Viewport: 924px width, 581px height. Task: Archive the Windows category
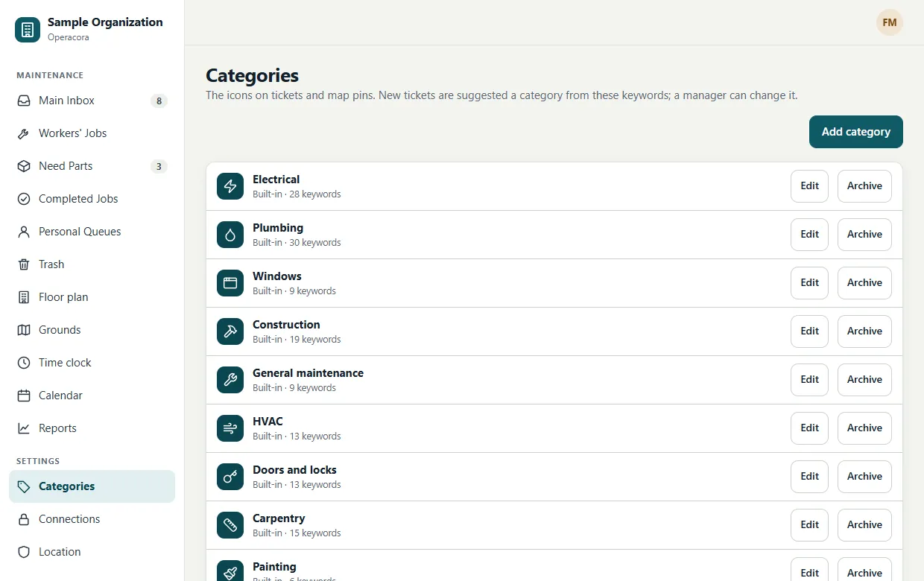coord(864,283)
